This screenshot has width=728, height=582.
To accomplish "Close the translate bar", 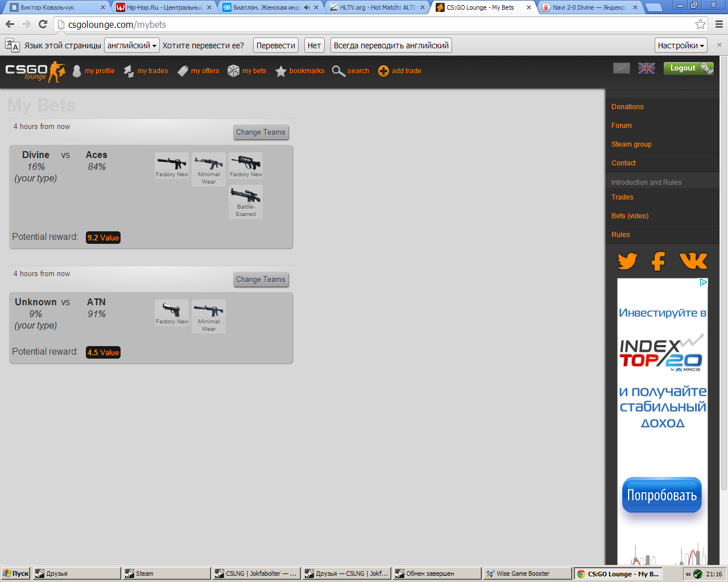I will pos(719,45).
